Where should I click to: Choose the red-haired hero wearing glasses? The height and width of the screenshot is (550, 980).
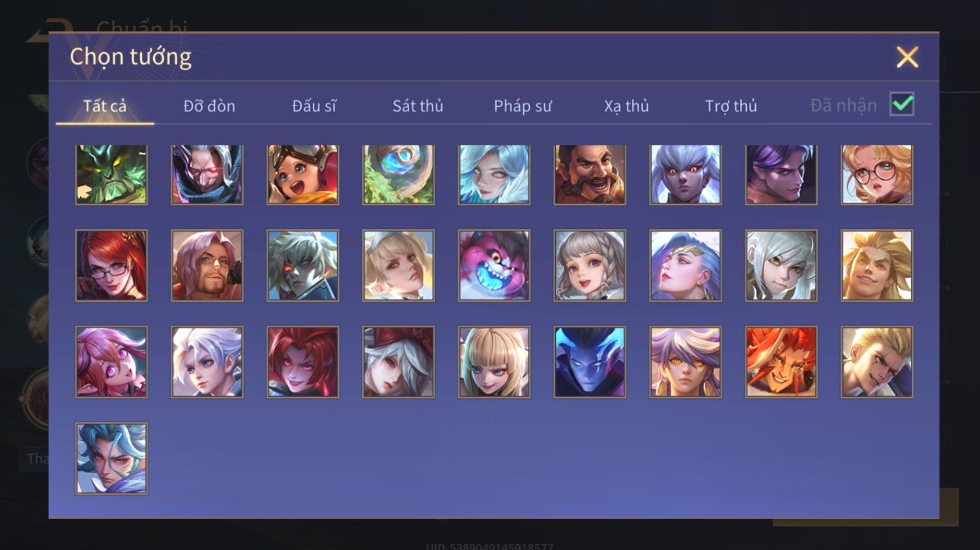(x=111, y=265)
